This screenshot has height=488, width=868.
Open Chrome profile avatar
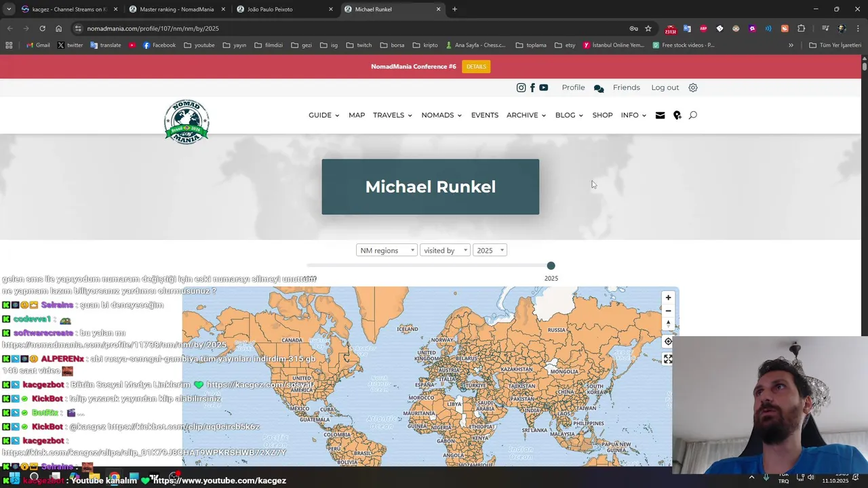coord(842,28)
